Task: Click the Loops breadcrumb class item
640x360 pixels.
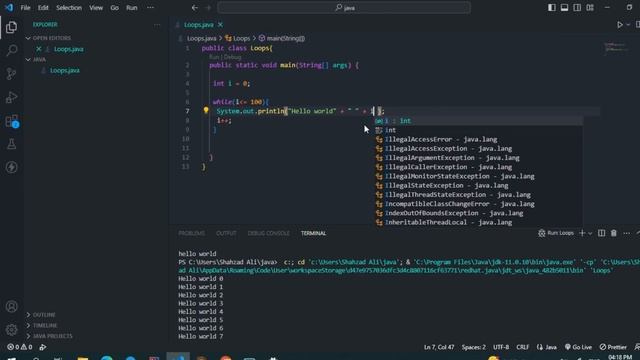Action: pyautogui.click(x=241, y=38)
